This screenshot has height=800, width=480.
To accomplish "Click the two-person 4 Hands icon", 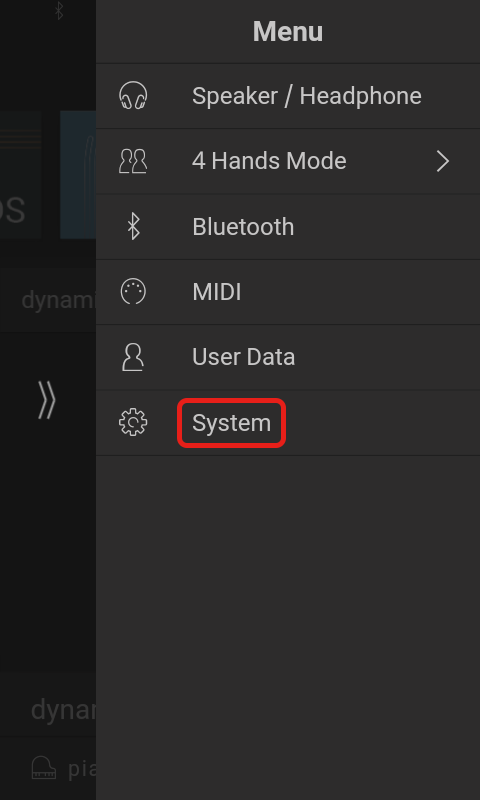I will point(133,161).
